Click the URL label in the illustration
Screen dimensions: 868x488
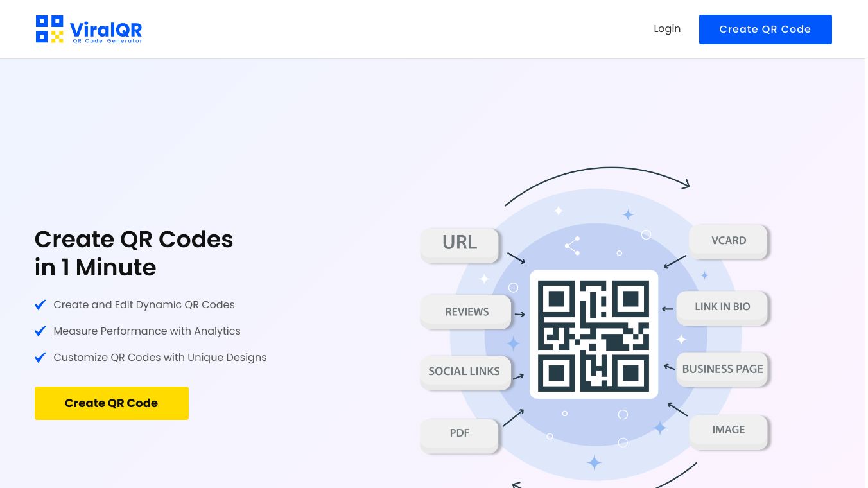pos(460,244)
